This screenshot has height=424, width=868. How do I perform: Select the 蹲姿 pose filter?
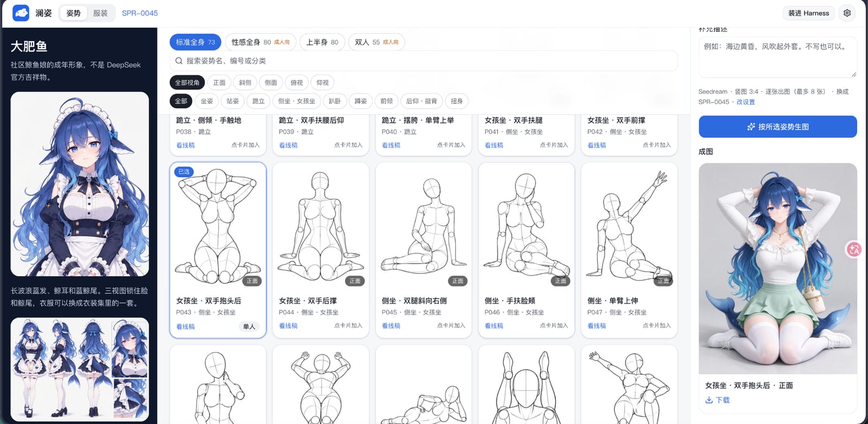point(361,101)
